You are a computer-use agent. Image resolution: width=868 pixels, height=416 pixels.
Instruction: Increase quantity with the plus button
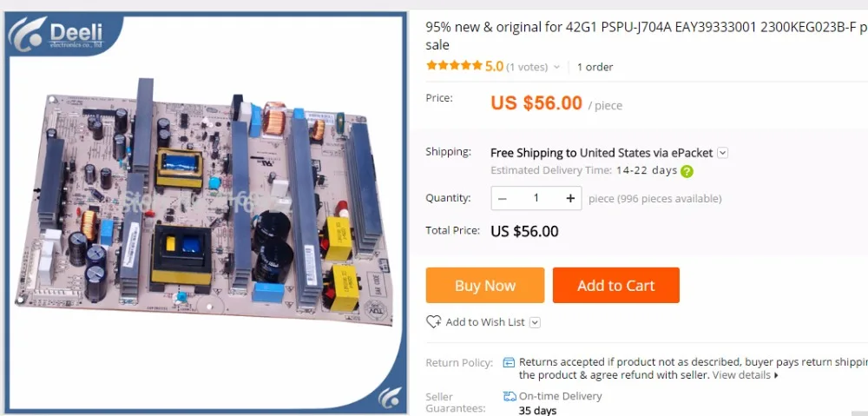571,198
